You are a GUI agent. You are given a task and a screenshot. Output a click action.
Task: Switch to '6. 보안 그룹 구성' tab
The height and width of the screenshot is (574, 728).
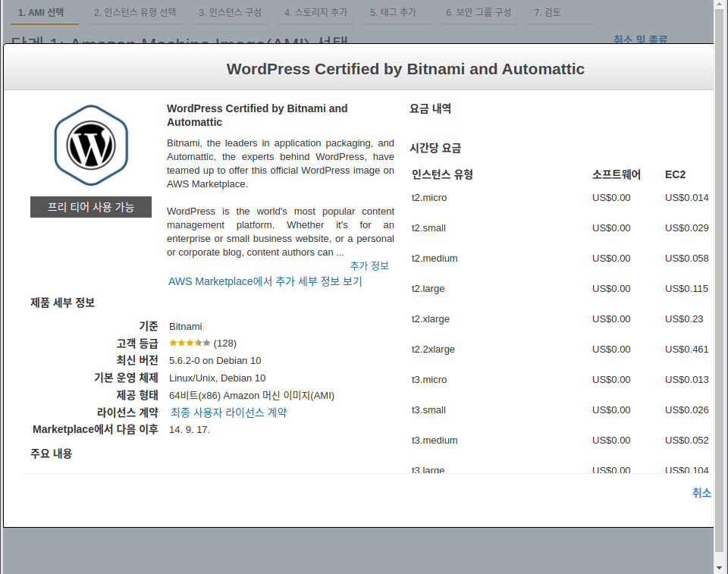pos(479,13)
